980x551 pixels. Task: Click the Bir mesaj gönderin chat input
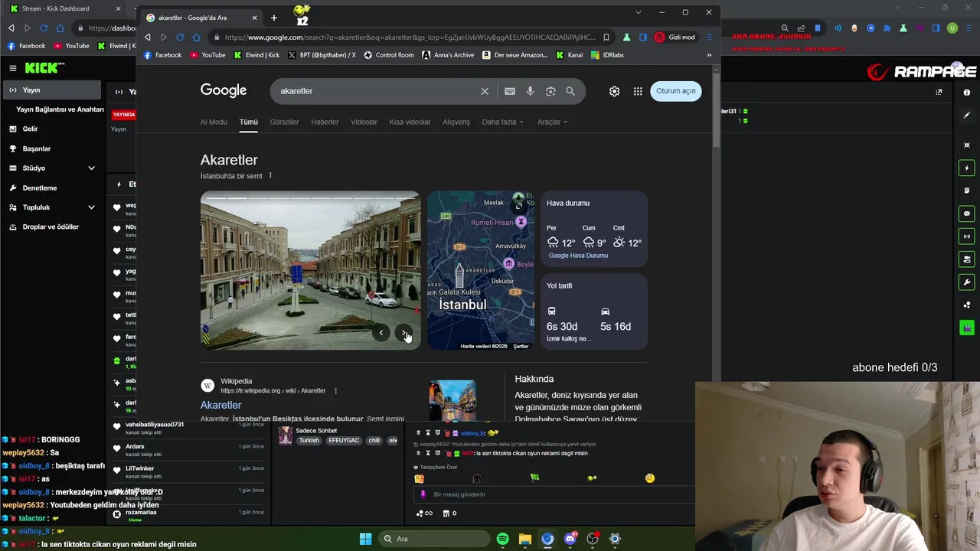click(x=555, y=494)
